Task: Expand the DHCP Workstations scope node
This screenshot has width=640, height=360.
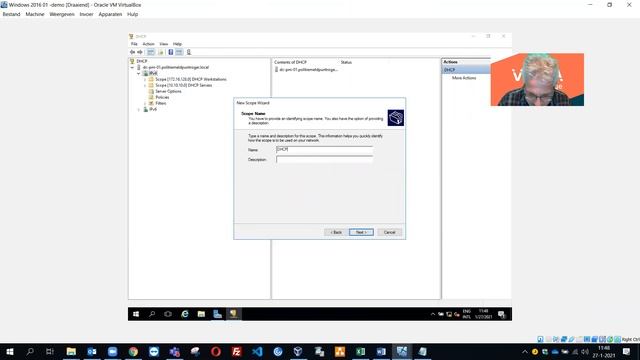Action: (x=145, y=80)
